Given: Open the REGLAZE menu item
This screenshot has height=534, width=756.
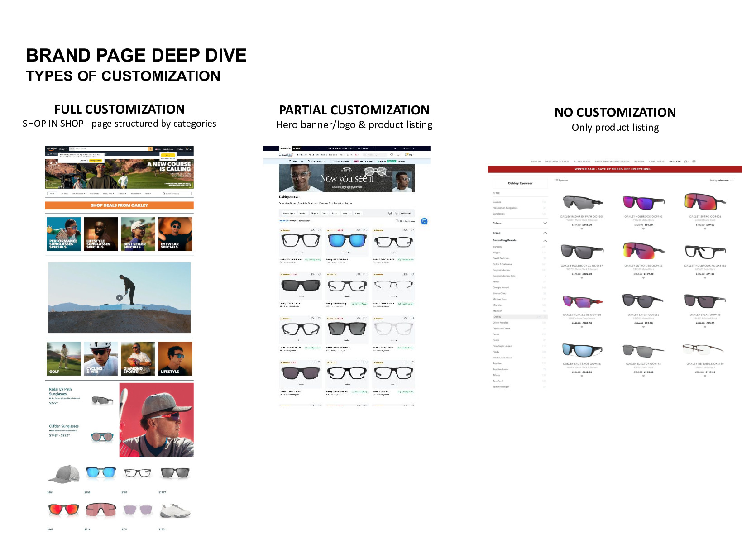Looking at the screenshot, I should (x=675, y=162).
